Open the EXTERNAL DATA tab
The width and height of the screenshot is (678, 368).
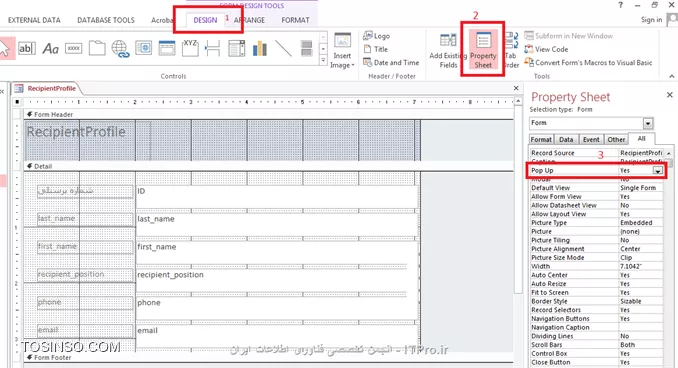pos(34,20)
